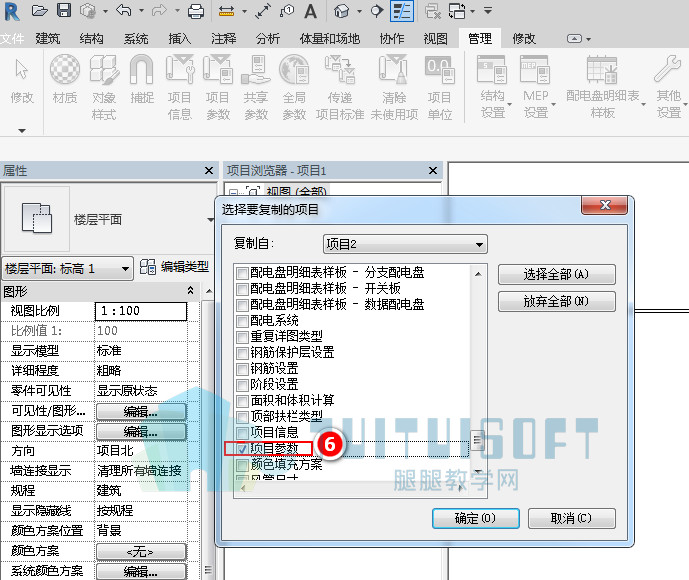The image size is (689, 580).
Task: Click Edit Type (编辑类型) in Properties
Action: click(175, 267)
